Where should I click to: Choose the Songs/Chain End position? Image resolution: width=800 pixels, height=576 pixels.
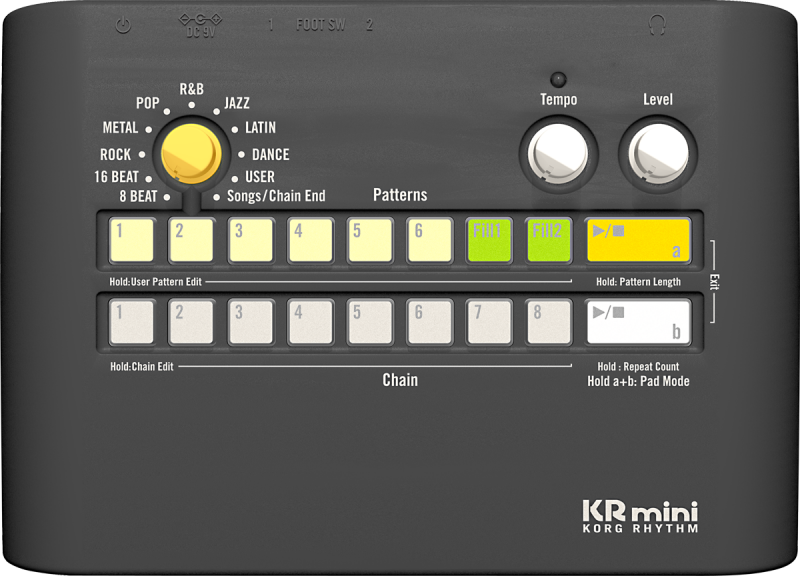click(276, 196)
